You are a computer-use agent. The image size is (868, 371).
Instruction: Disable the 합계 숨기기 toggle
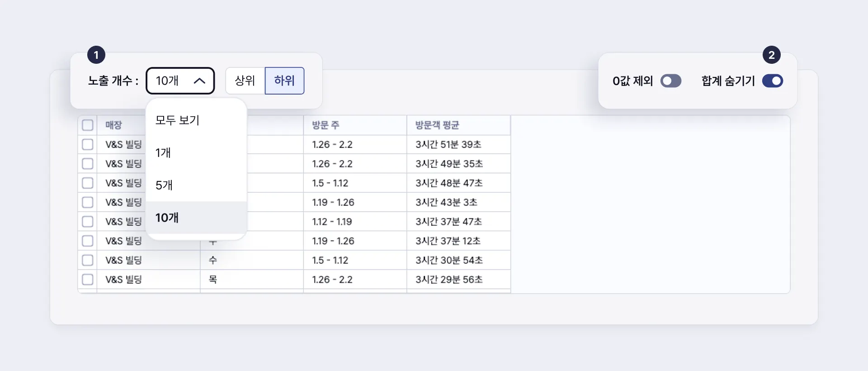pyautogui.click(x=772, y=81)
